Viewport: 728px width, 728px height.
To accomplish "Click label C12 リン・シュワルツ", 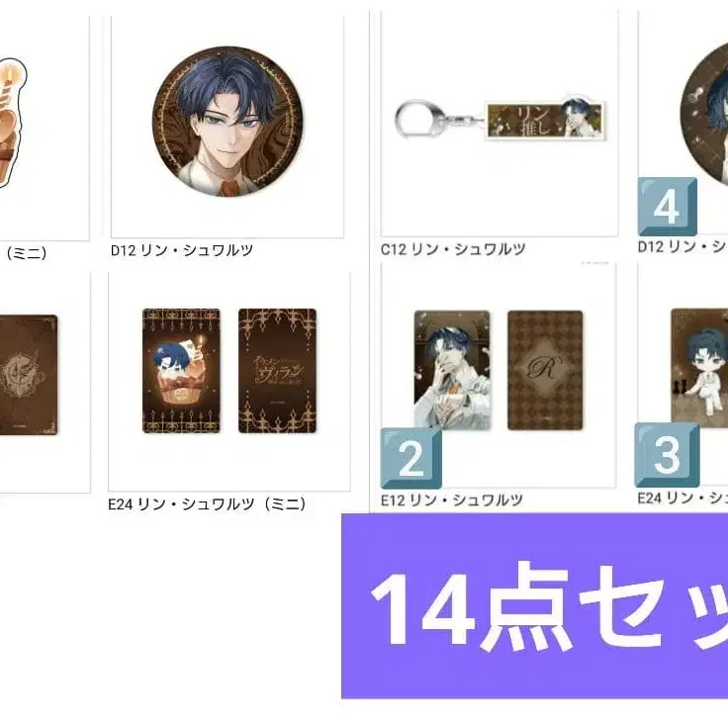I will [453, 249].
